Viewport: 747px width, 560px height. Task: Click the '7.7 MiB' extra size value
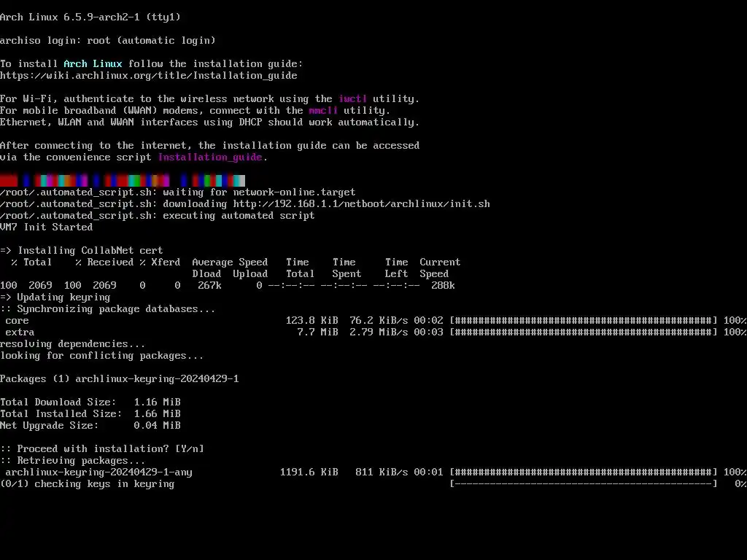(x=318, y=332)
